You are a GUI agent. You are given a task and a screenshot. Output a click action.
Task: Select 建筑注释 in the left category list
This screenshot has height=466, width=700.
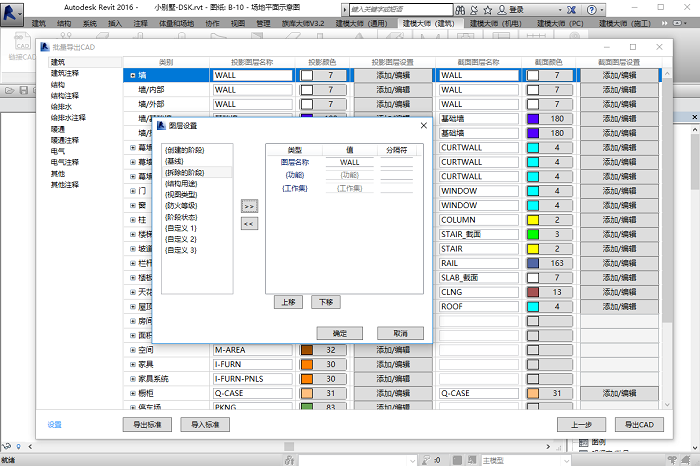[x=65, y=73]
